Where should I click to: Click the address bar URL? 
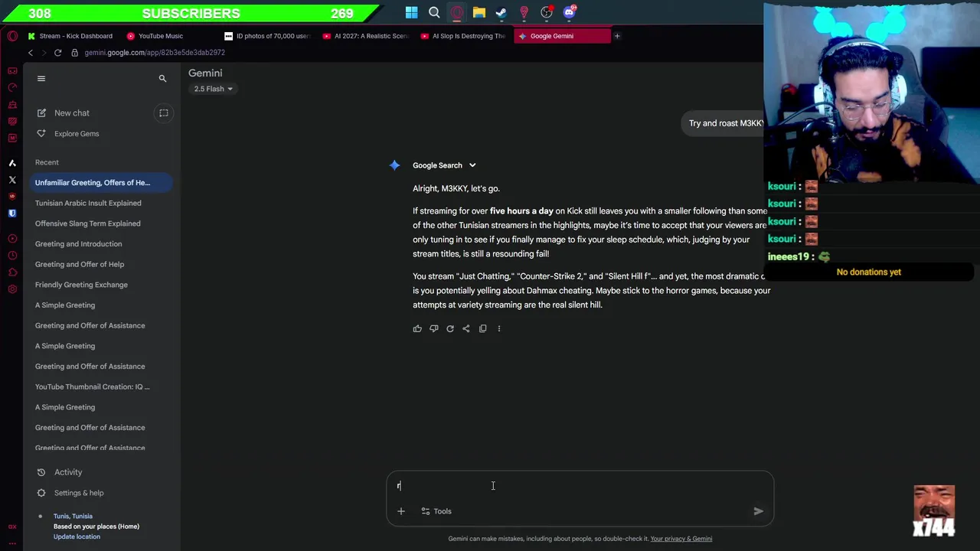pos(155,53)
